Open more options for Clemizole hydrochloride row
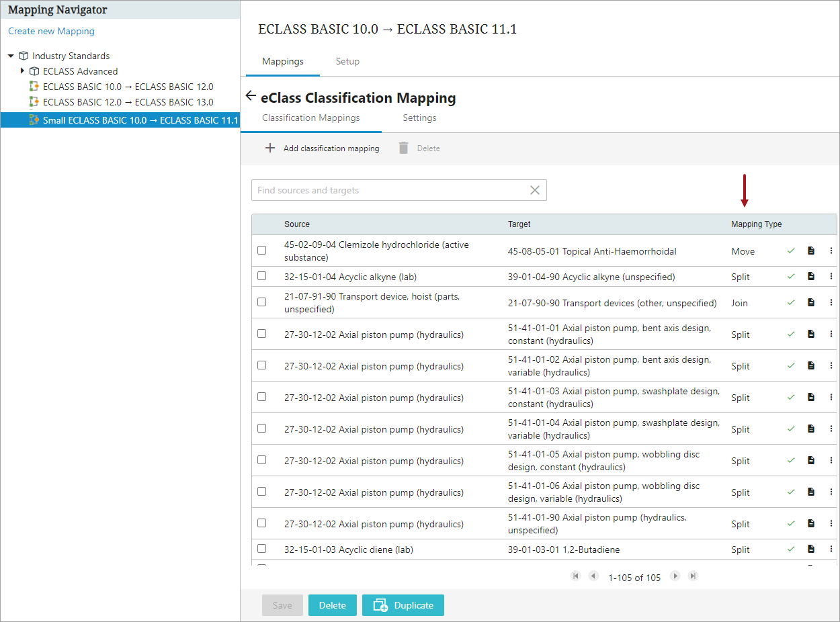 tap(831, 251)
